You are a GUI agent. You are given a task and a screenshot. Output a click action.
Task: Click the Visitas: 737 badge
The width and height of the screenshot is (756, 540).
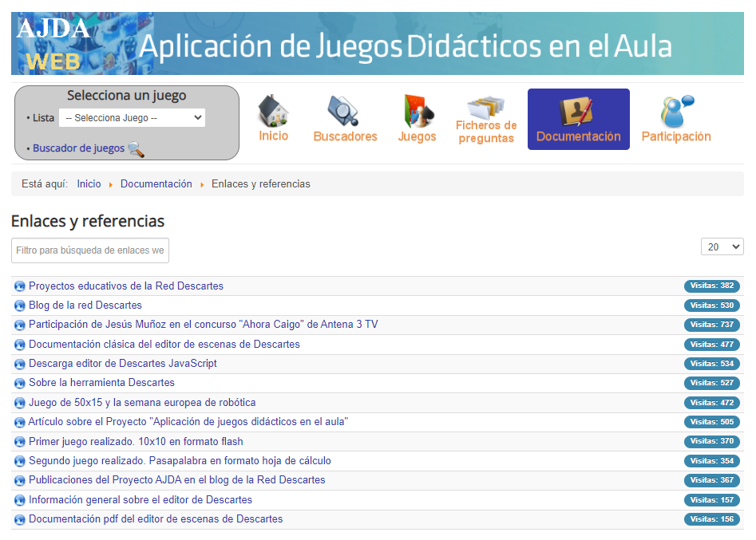(711, 325)
